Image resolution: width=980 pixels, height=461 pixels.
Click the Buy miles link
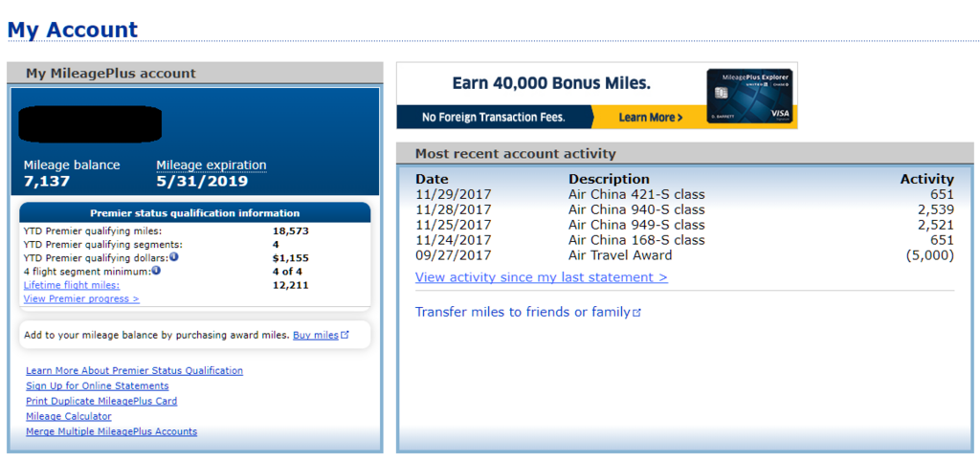[316, 335]
